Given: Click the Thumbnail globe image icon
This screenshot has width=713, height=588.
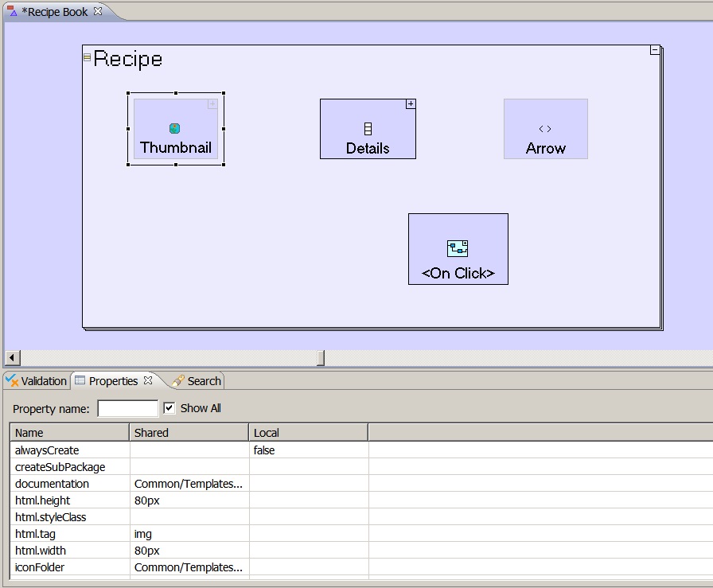Looking at the screenshot, I should tap(175, 128).
